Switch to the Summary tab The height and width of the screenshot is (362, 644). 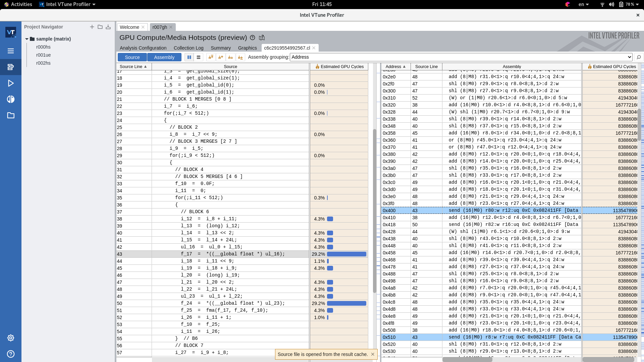coord(220,48)
